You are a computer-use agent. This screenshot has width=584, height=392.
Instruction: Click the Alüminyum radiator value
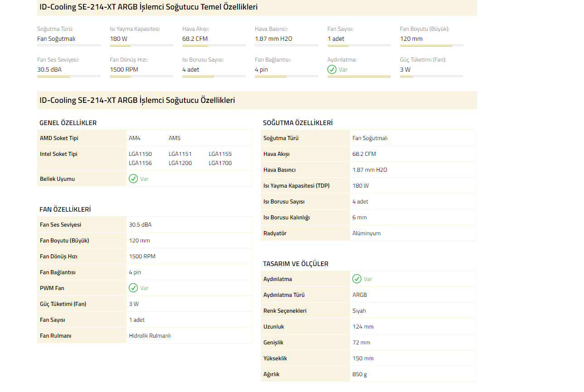click(x=366, y=233)
